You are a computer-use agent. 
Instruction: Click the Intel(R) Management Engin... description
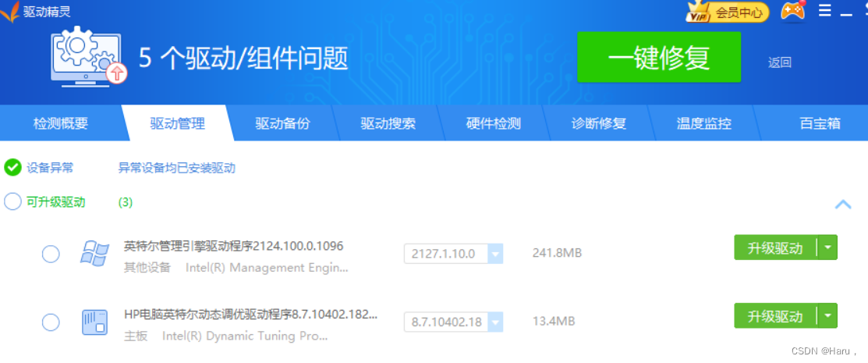(x=267, y=269)
